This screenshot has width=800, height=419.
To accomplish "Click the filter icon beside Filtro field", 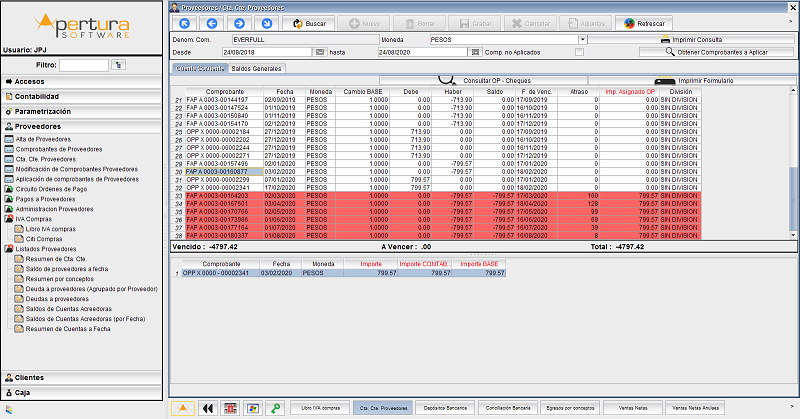I will [118, 64].
